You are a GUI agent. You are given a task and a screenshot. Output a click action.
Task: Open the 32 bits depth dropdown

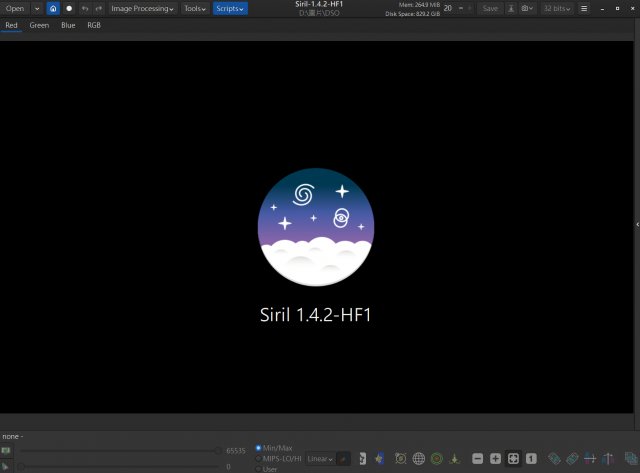(557, 8)
